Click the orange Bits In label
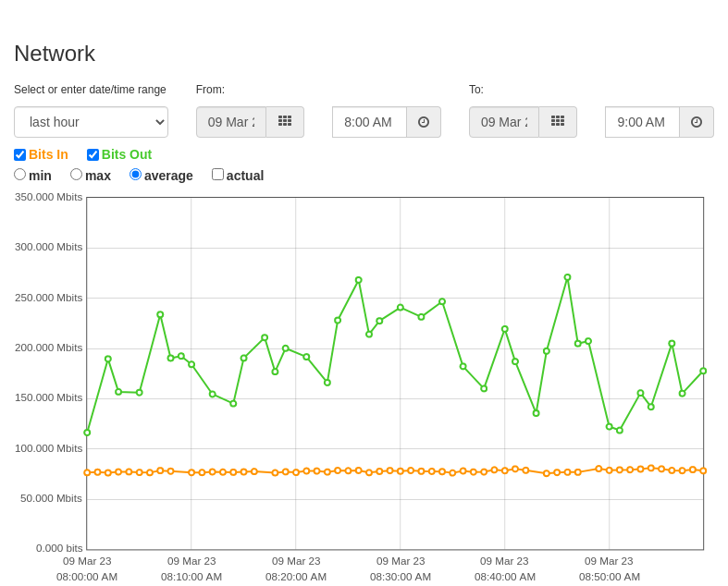The height and width of the screenshot is (586, 728). [48, 154]
